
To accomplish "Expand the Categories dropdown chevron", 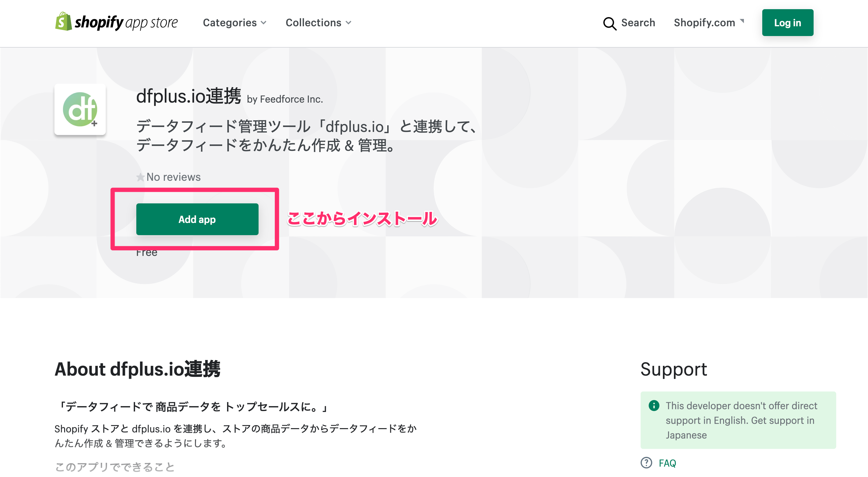I will coord(263,23).
